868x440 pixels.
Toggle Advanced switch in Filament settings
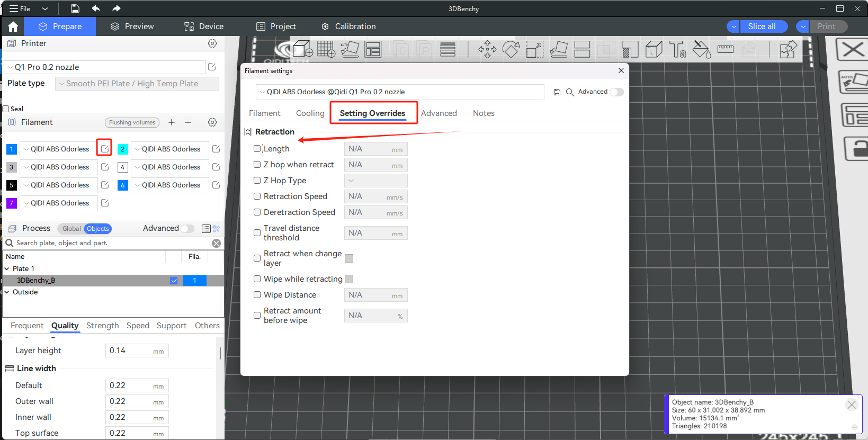[x=616, y=92]
